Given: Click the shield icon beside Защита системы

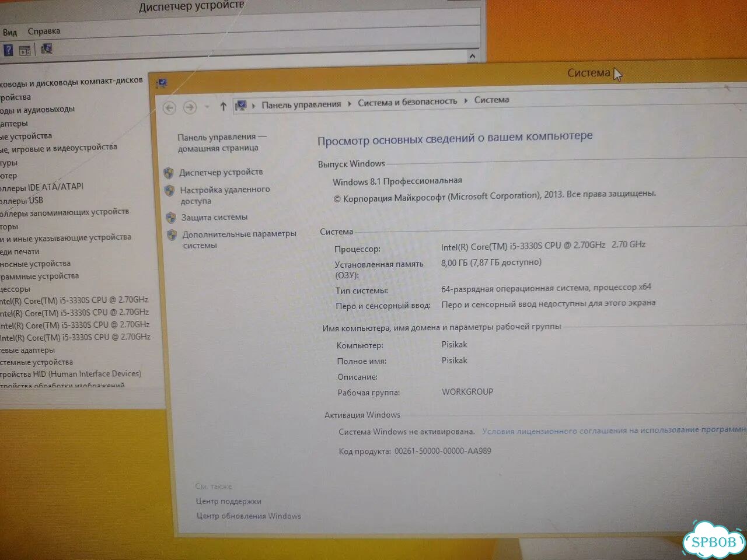Looking at the screenshot, I should [x=171, y=218].
